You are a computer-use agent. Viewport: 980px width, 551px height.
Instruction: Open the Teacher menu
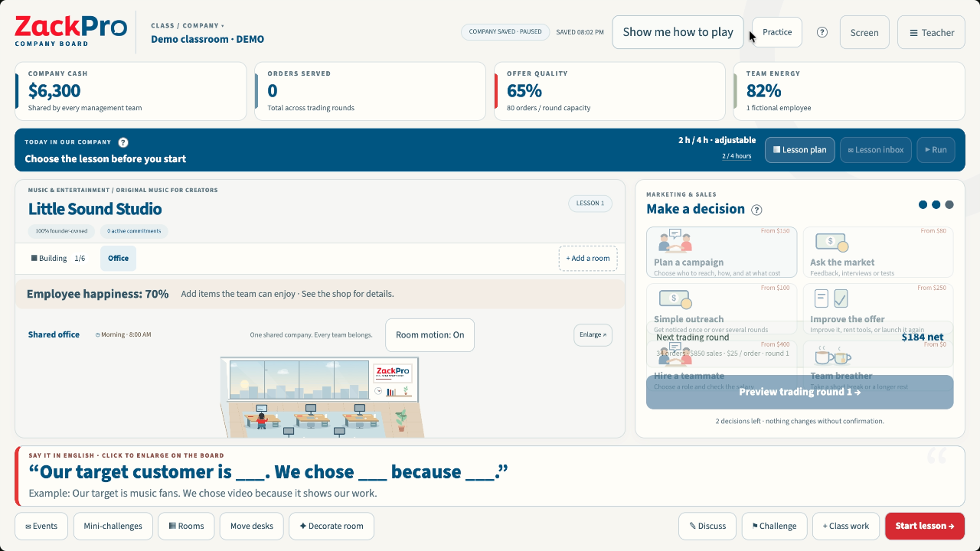pyautogui.click(x=931, y=32)
